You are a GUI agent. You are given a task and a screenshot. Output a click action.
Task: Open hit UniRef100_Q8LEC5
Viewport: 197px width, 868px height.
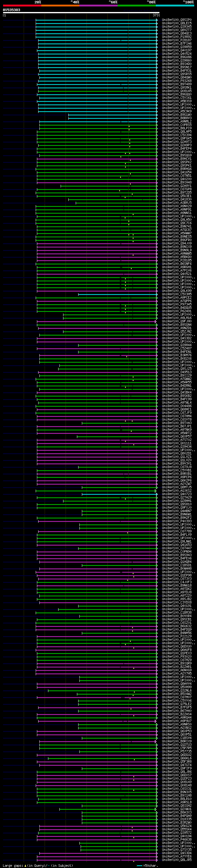click(x=177, y=23)
